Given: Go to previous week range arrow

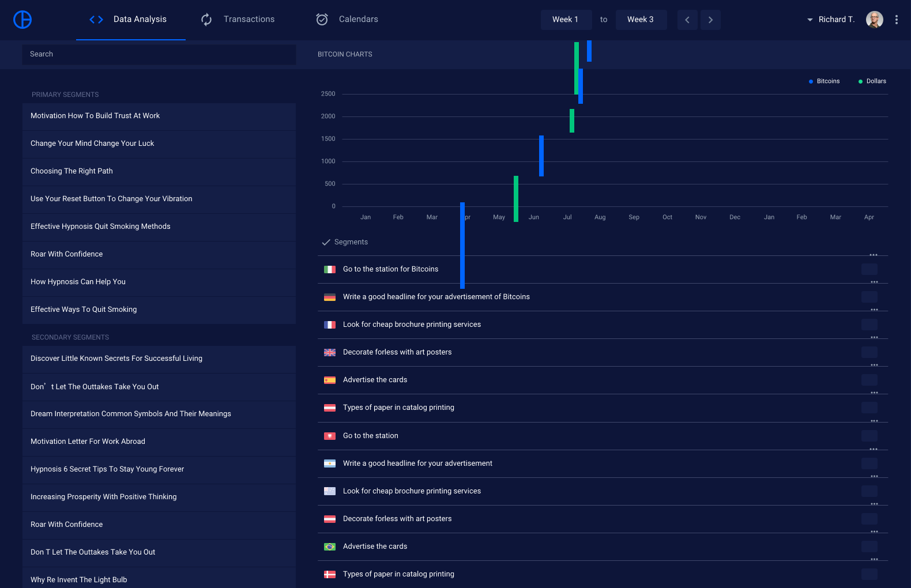Looking at the screenshot, I should (x=687, y=20).
